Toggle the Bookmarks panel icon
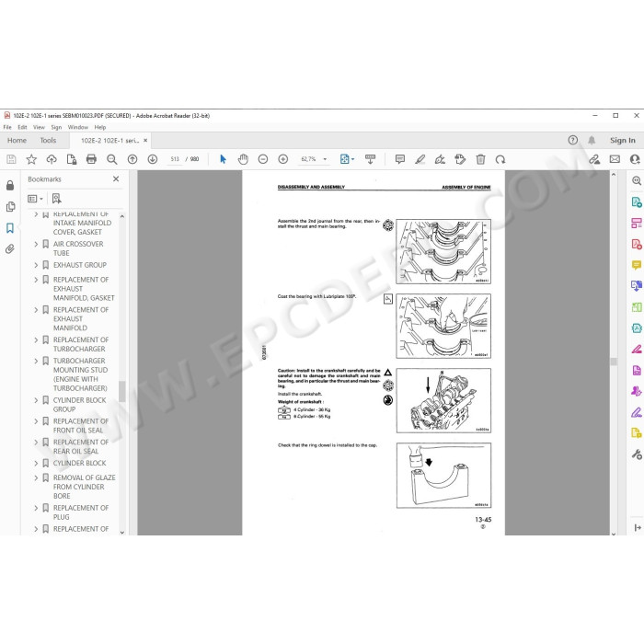 [10, 228]
